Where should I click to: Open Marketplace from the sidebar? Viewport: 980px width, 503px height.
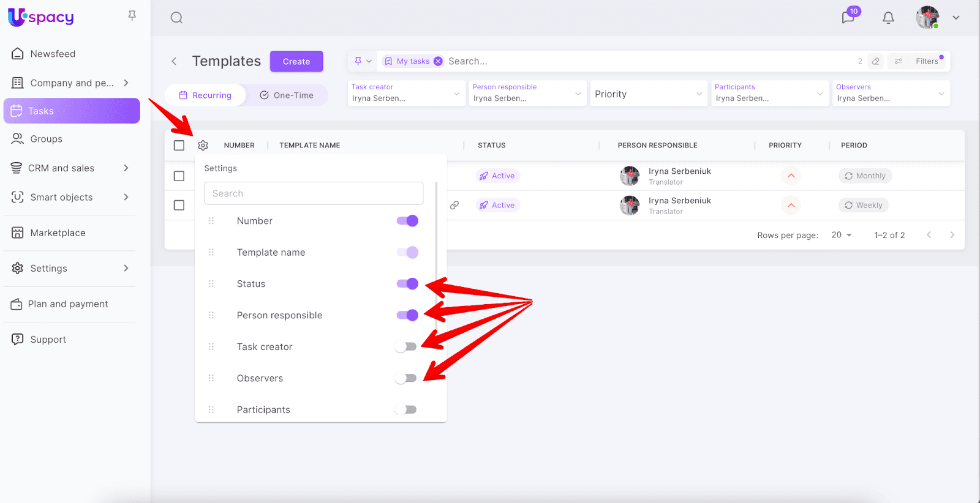pos(58,233)
